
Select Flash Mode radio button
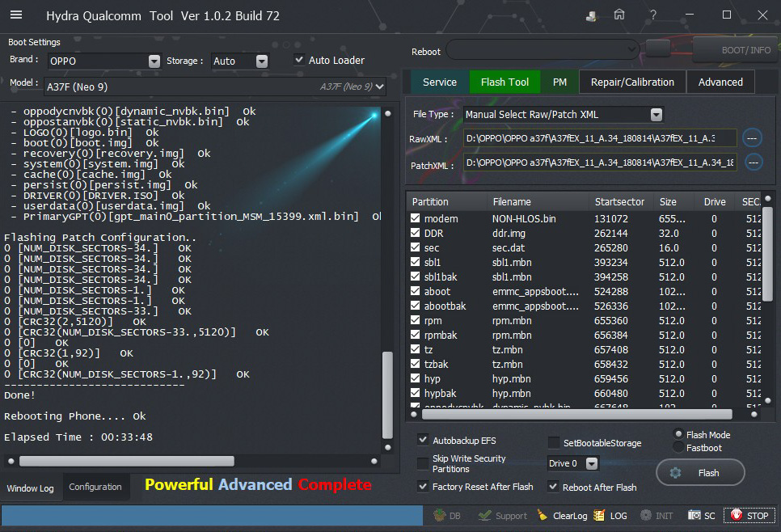678,434
